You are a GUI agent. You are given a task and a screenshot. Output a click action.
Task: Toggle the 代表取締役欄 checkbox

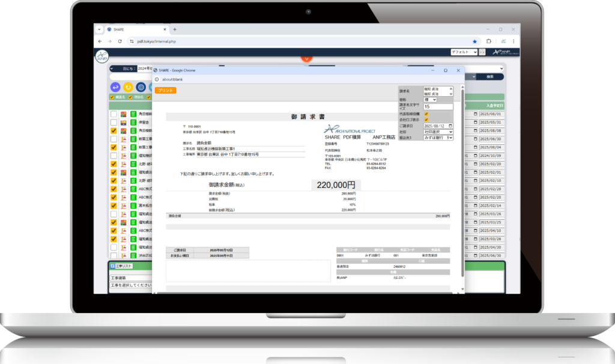[x=426, y=114]
